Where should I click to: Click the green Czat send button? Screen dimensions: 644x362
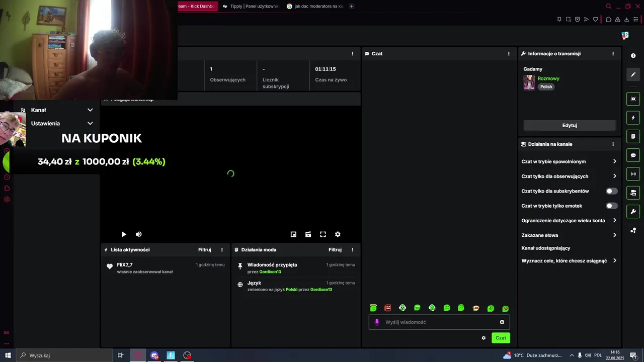[x=501, y=338]
